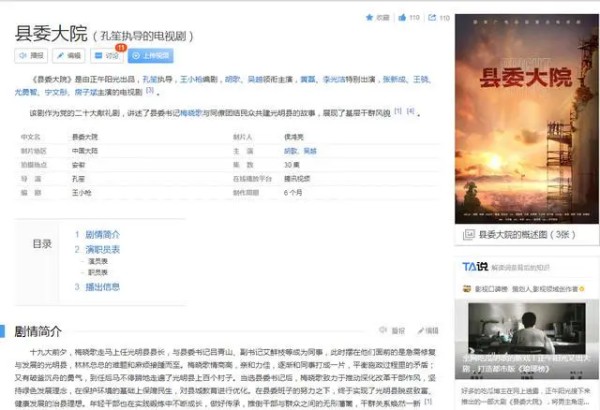
Task: Open the TA说 video thumbnail
Action: pyautogui.click(x=527, y=339)
